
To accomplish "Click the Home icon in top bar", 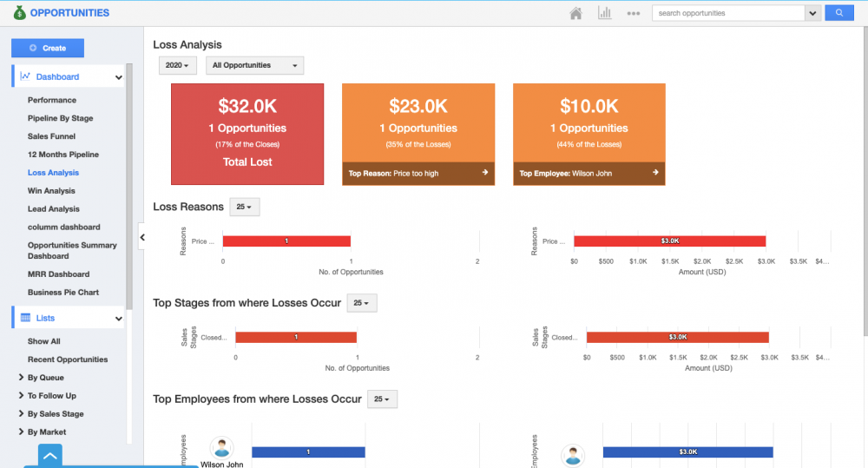I will pyautogui.click(x=575, y=13).
